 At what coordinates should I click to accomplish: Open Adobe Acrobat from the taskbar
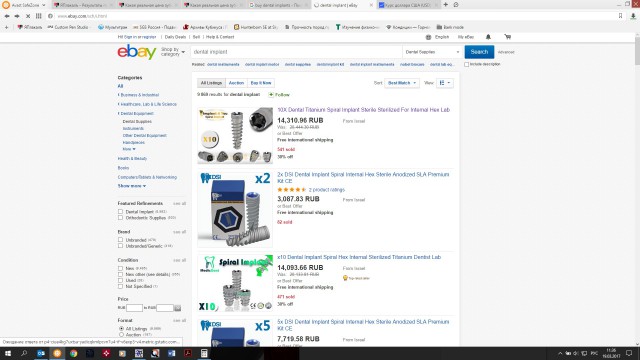(x=188, y=353)
